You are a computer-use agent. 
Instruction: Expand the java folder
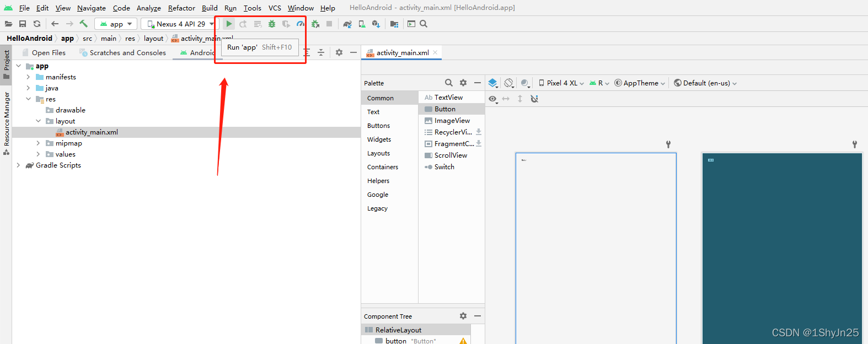[x=28, y=88]
